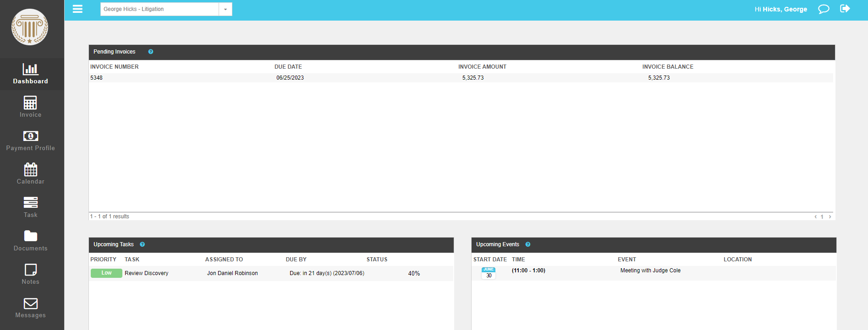Click Upcoming Events help icon
The width and height of the screenshot is (868, 330).
tap(528, 244)
